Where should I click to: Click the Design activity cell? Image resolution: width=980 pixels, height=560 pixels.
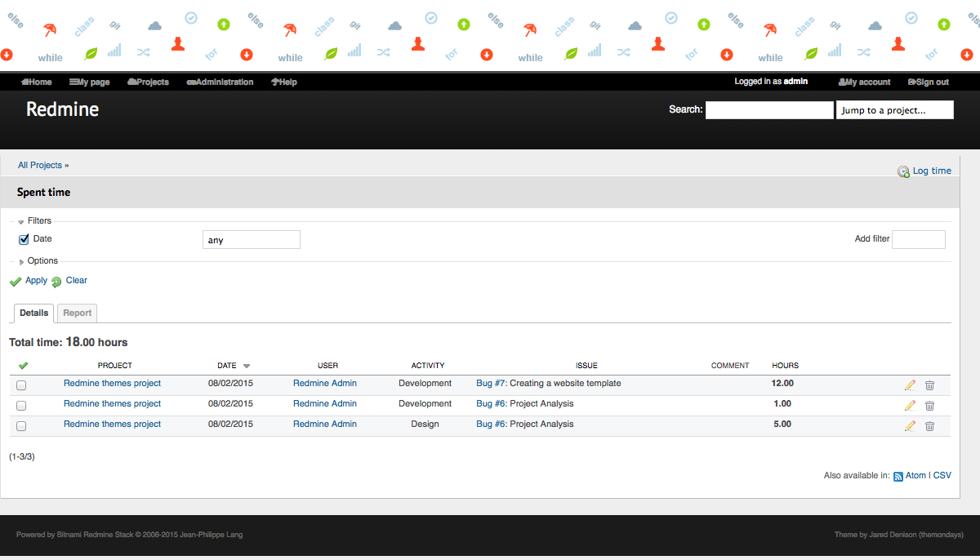[x=425, y=424]
